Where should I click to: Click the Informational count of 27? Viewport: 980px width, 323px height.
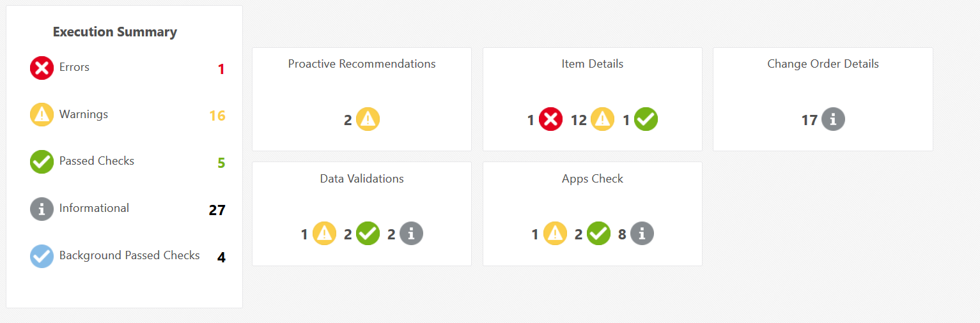click(x=217, y=210)
